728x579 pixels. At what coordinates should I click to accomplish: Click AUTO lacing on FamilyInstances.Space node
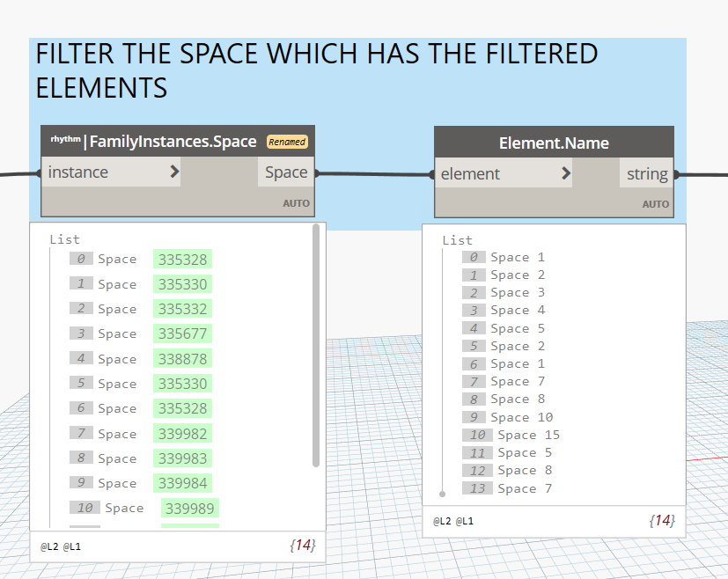pos(296,203)
